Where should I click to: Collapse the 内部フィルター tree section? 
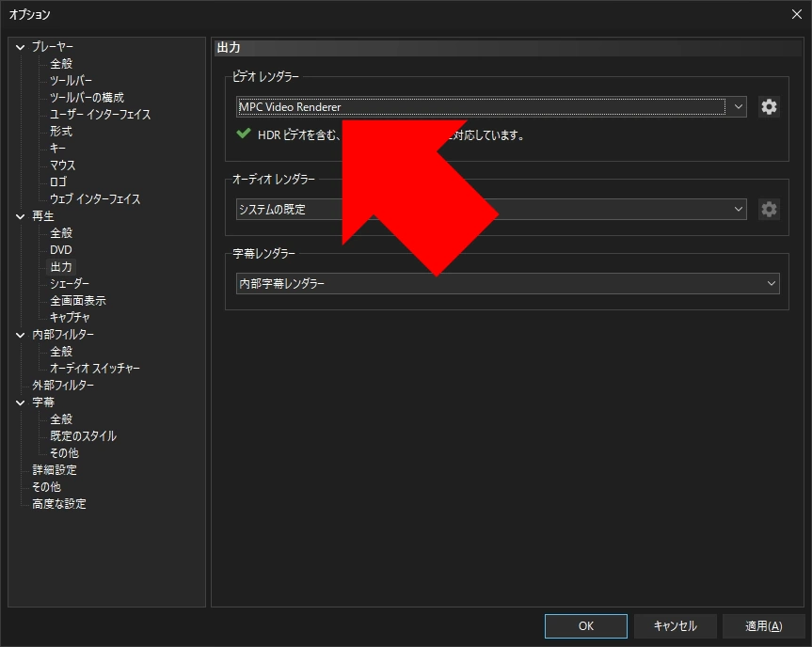click(x=20, y=335)
